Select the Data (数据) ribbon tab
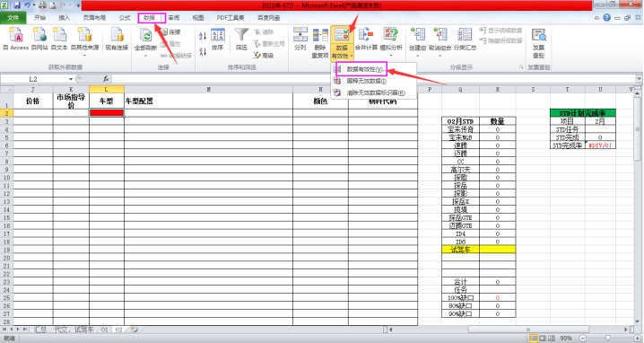Image resolution: width=644 pixels, height=343 pixels. point(150,18)
